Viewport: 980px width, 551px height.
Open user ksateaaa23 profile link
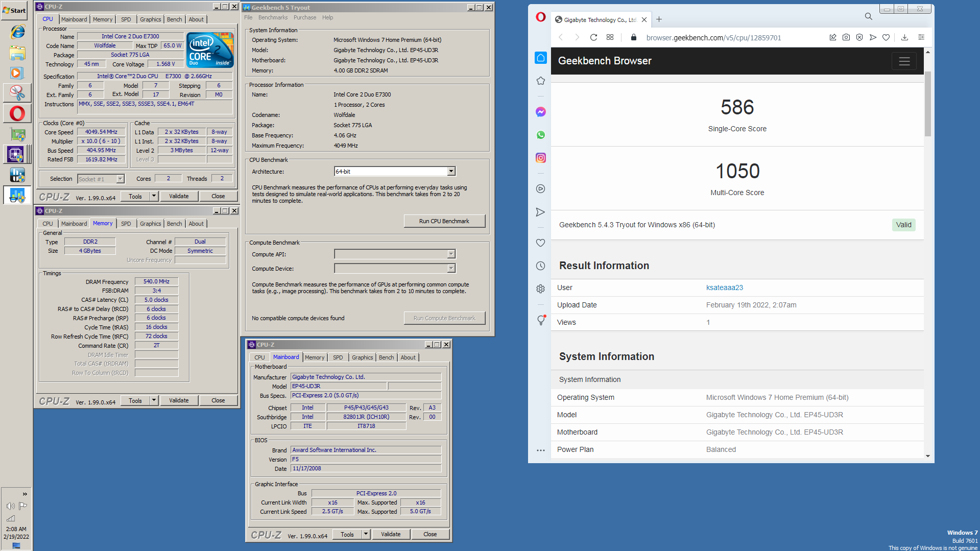coord(724,288)
